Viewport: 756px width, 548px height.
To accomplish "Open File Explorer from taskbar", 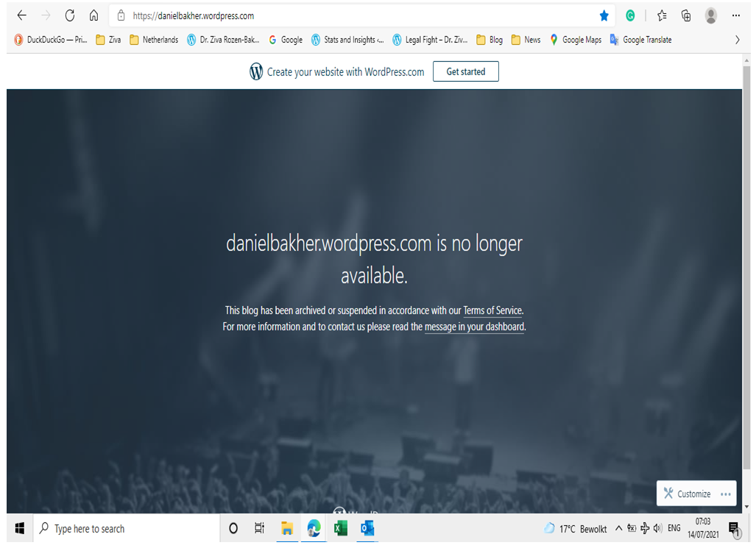I will 287,528.
